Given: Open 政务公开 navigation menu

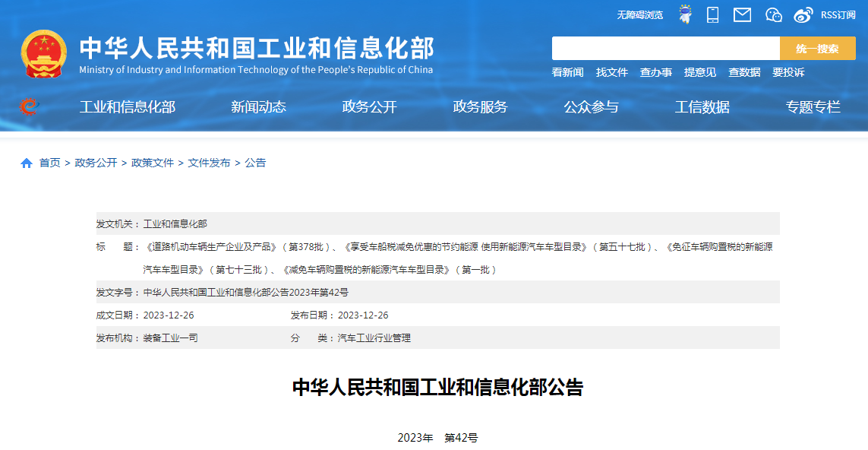Looking at the screenshot, I should (x=370, y=107).
